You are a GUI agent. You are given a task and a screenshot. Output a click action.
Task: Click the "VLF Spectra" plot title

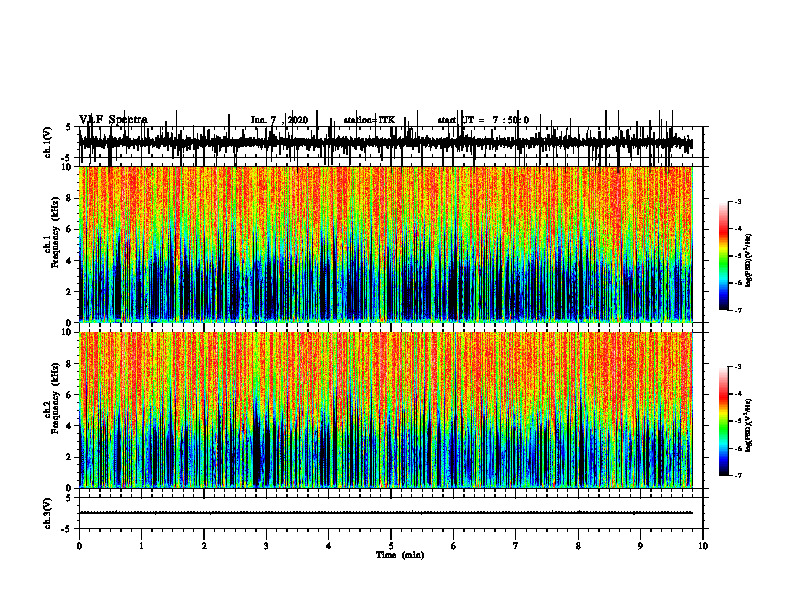coord(113,120)
